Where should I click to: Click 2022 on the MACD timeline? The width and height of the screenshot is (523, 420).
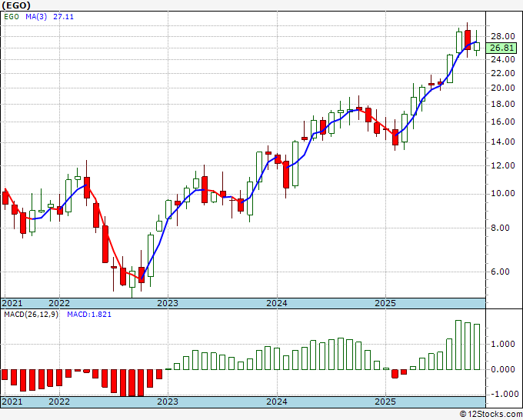59,402
